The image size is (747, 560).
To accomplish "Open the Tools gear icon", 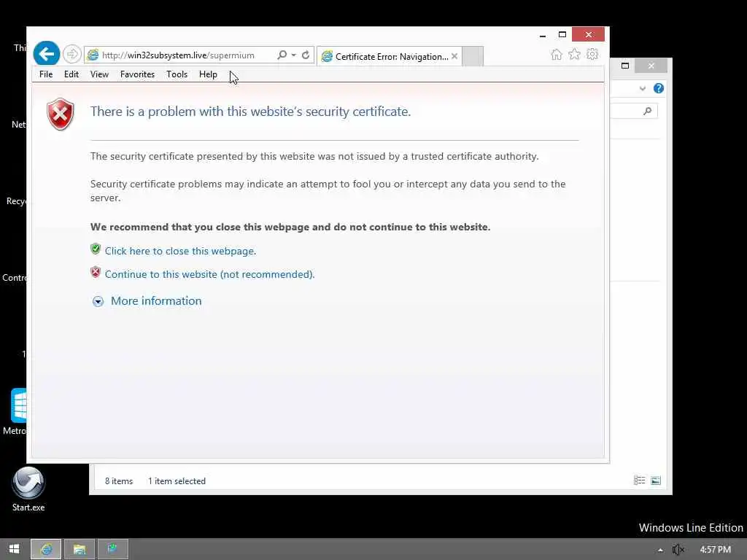I will [592, 54].
